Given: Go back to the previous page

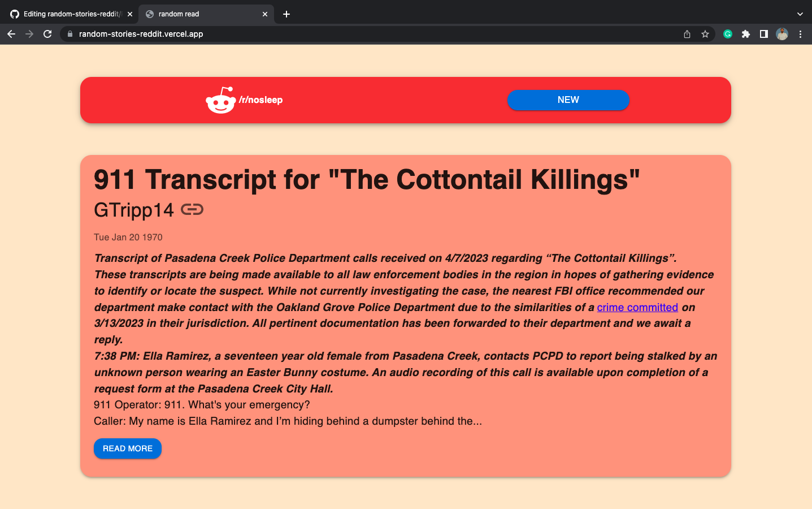Looking at the screenshot, I should coord(11,34).
